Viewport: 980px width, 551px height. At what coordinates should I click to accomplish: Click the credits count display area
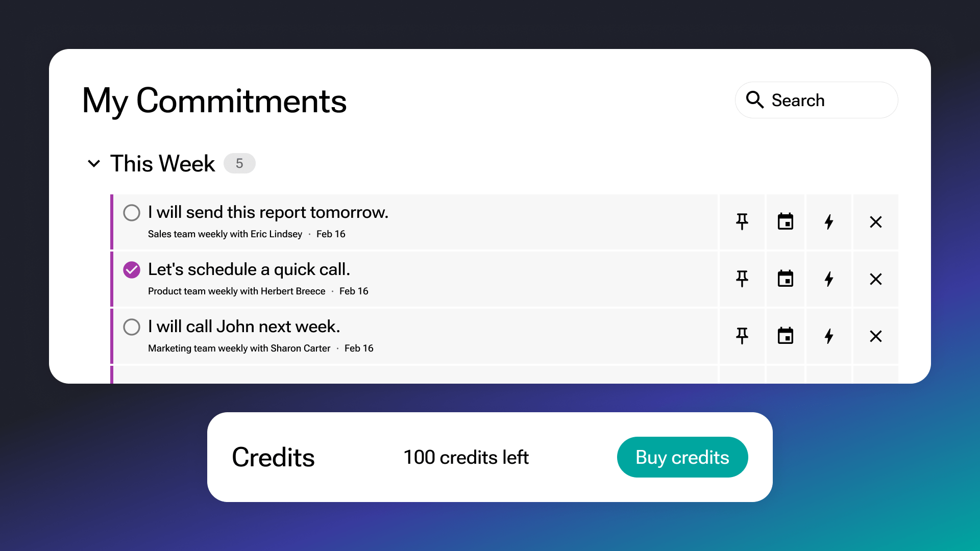coord(467,458)
